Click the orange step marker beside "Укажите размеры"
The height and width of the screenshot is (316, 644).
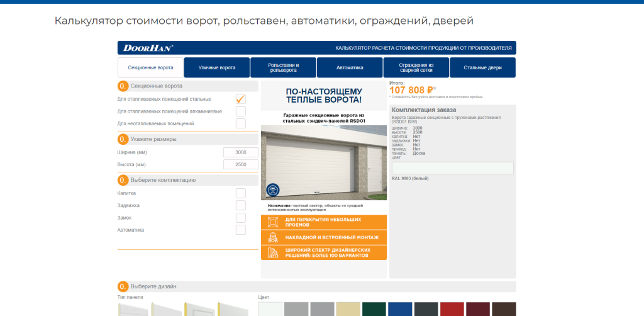click(123, 139)
